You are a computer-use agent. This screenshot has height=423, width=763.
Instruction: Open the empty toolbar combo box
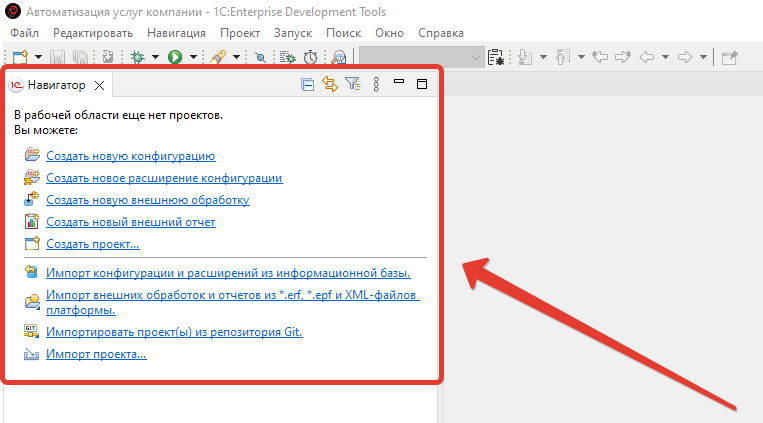coord(421,57)
